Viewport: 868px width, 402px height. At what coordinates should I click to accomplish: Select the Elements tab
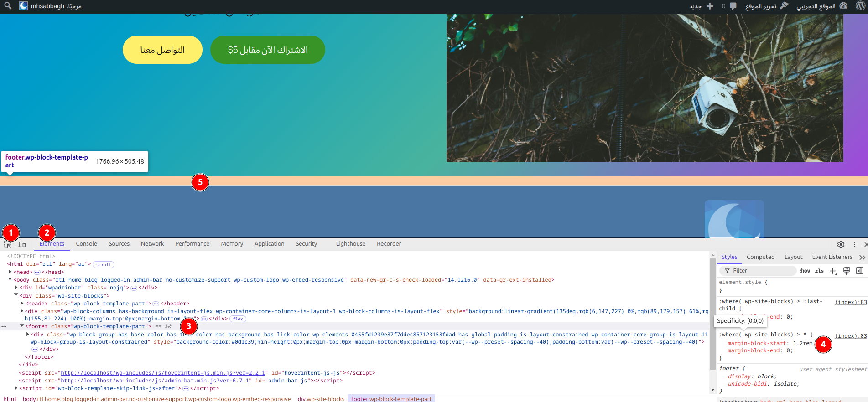(x=52, y=244)
